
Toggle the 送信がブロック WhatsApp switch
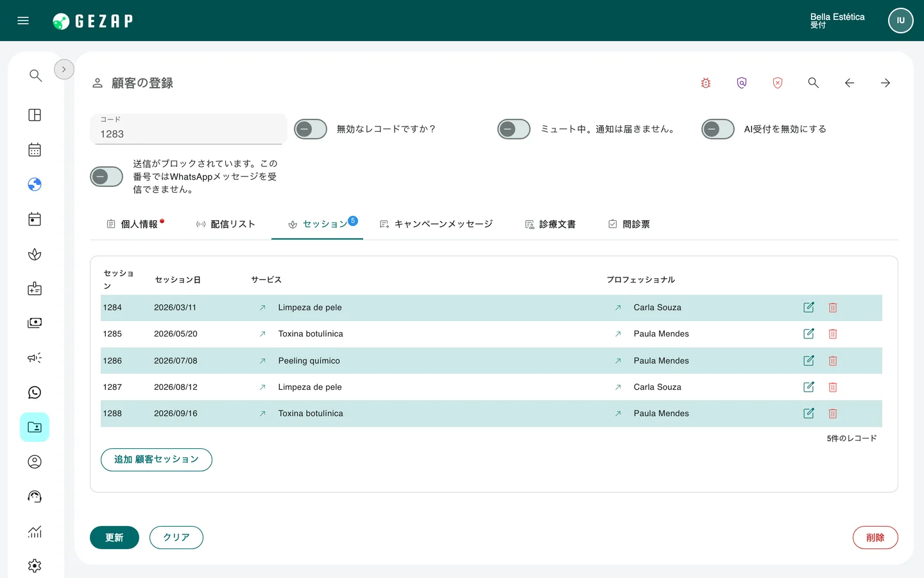pos(107,177)
